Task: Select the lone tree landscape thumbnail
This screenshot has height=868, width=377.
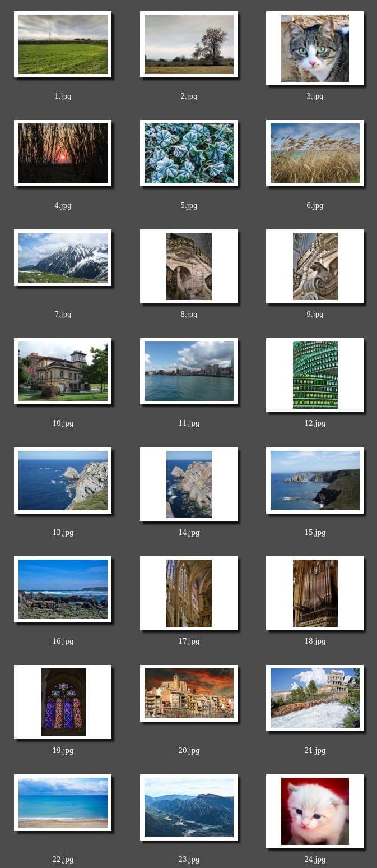Action: 189,44
